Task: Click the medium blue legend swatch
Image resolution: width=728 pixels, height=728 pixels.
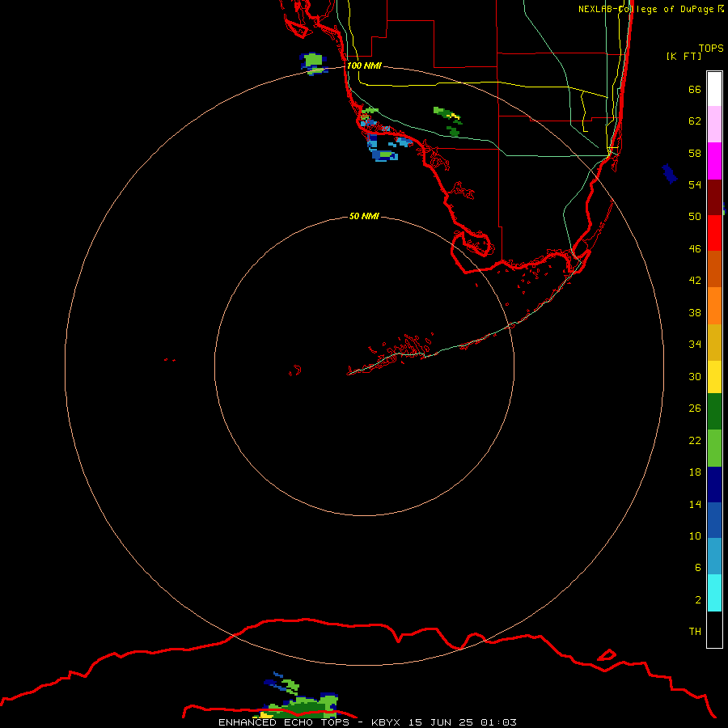Action: pyautogui.click(x=714, y=520)
